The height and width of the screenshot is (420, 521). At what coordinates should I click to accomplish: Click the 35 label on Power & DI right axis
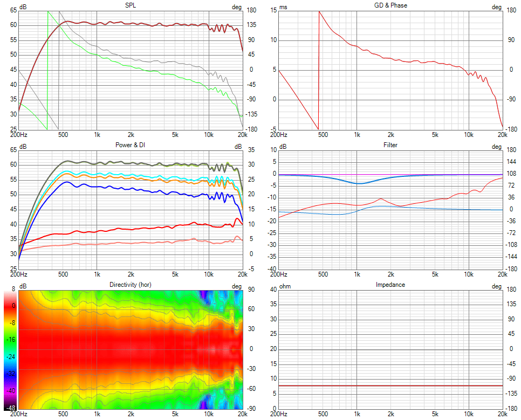[251, 150]
